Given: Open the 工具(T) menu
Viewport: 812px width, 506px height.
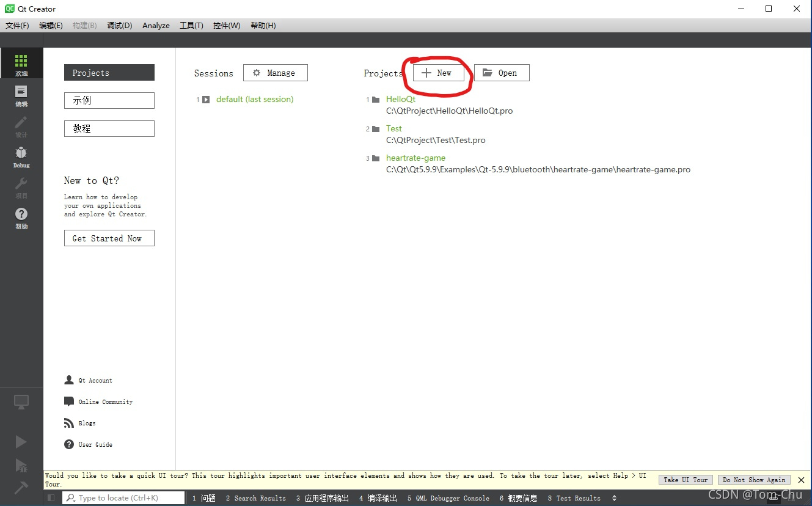Looking at the screenshot, I should point(191,26).
